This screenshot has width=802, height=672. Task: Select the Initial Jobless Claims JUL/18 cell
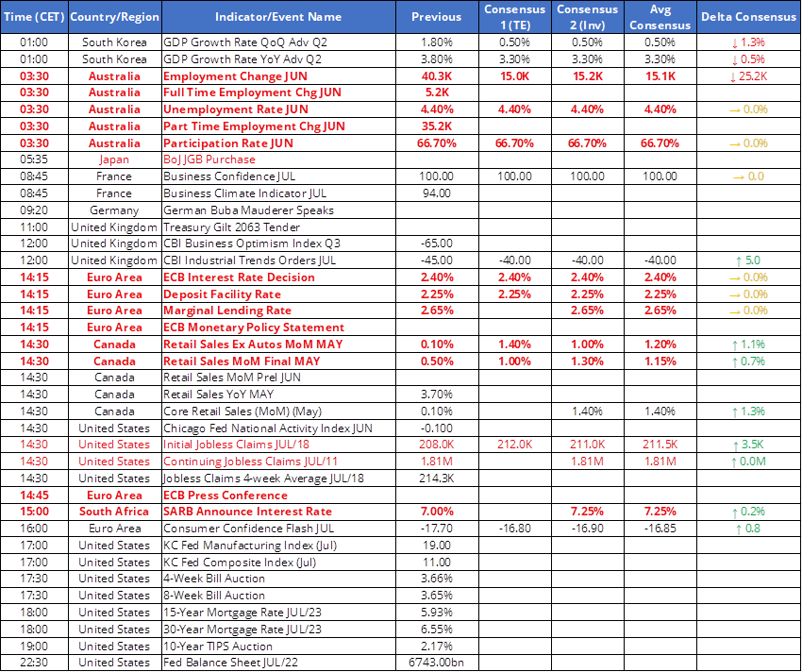coord(278,445)
